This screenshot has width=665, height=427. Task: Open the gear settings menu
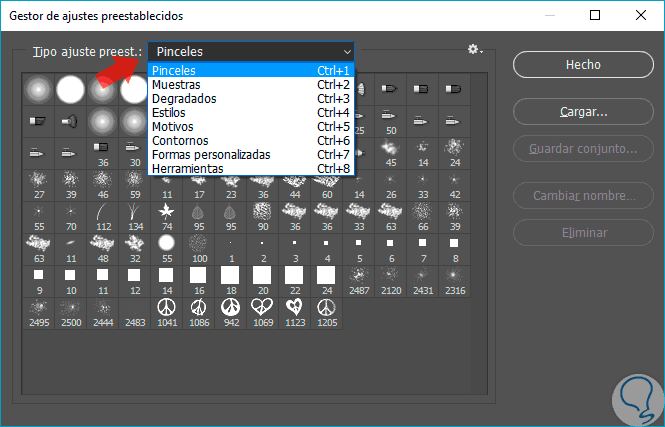click(474, 50)
